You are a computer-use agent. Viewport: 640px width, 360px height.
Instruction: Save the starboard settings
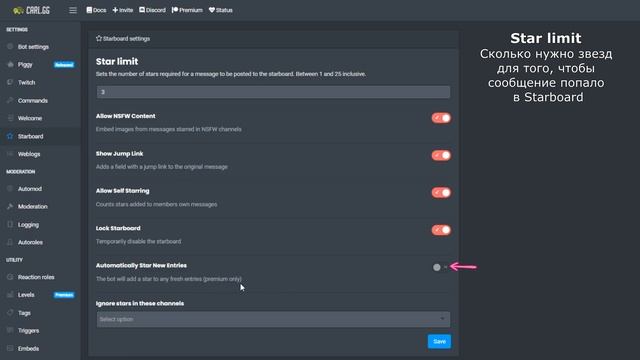(439, 342)
